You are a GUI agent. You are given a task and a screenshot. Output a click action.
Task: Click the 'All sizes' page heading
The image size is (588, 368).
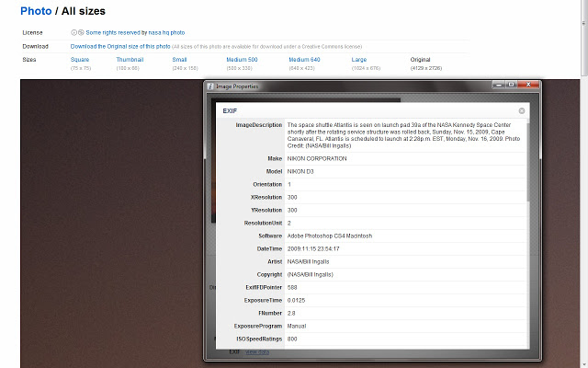[x=84, y=11]
